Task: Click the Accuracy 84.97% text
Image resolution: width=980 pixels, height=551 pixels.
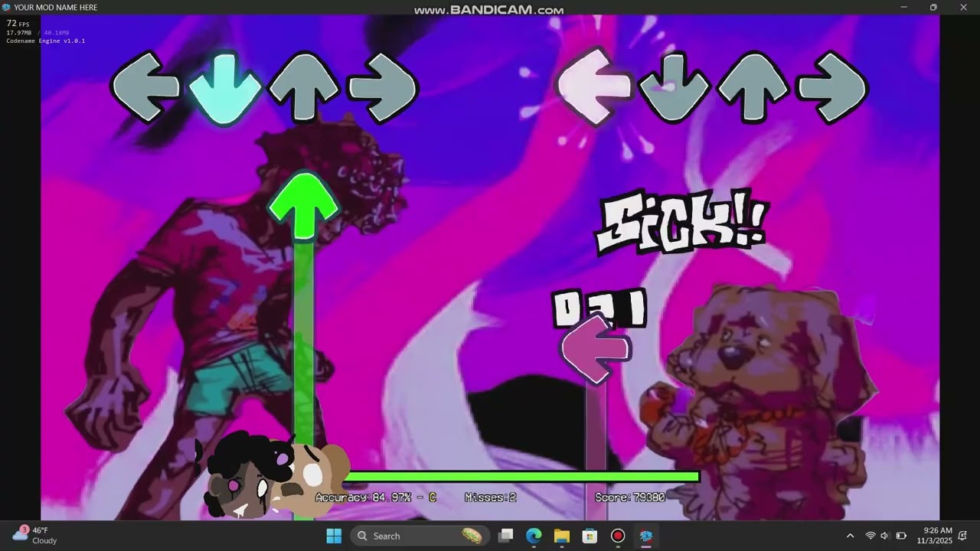Action: pos(375,497)
